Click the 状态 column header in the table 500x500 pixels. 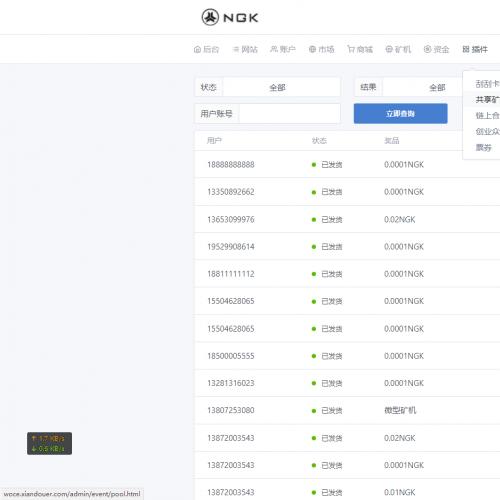[319, 141]
